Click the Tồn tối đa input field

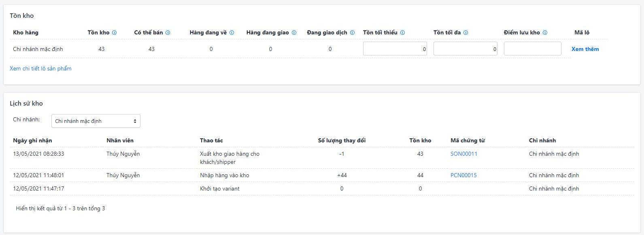point(465,49)
